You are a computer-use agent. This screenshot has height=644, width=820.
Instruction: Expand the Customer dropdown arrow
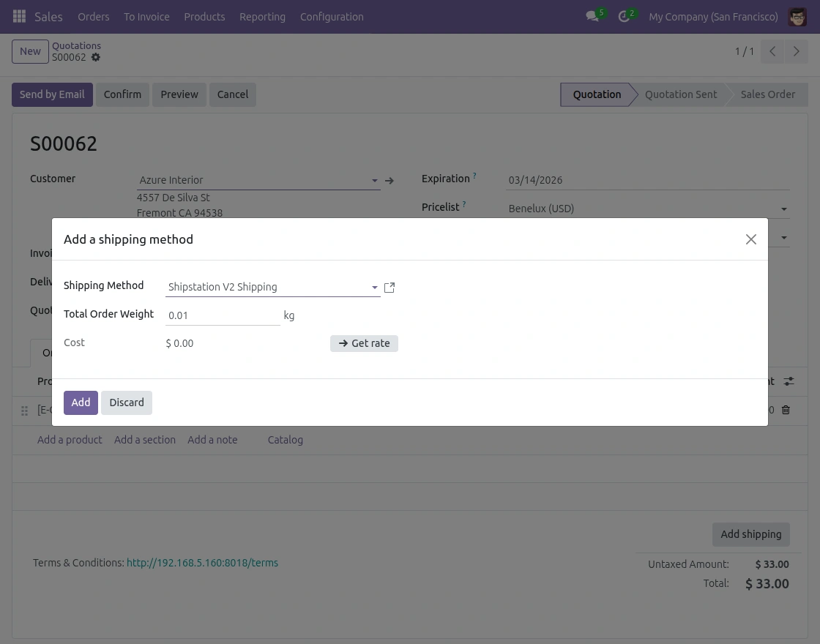click(374, 180)
